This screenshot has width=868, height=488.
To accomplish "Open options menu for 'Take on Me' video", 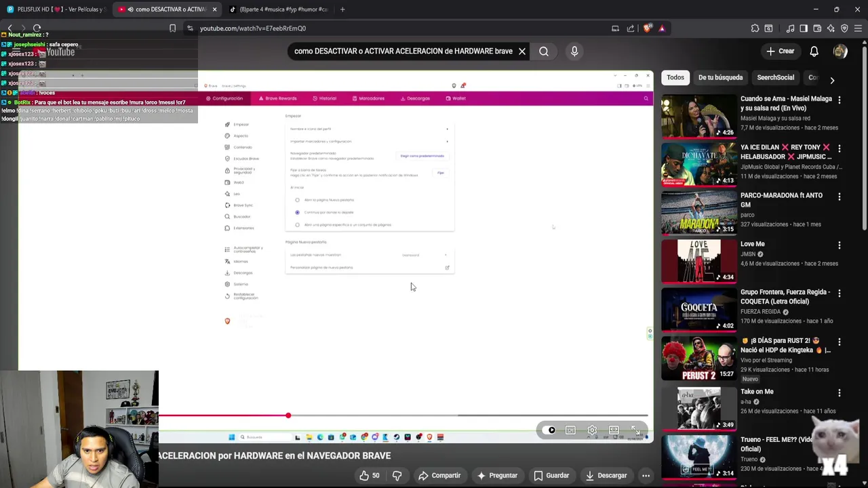I will [839, 392].
